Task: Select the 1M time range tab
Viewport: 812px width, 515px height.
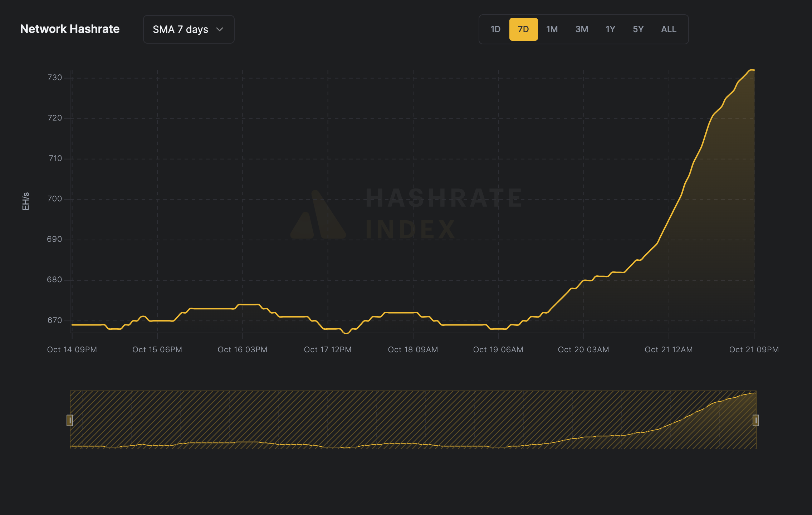Action: [552, 29]
